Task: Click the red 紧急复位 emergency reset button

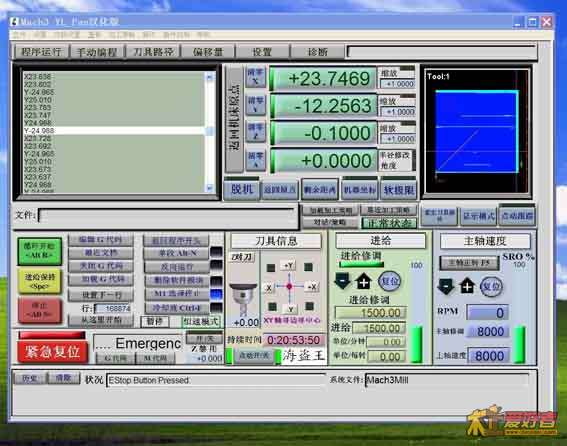Action: pos(53,351)
